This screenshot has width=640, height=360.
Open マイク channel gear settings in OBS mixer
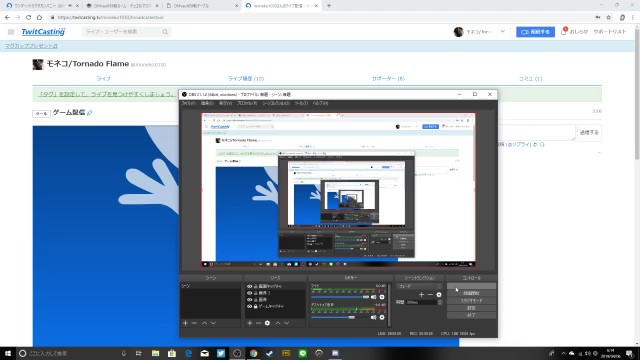[382, 297]
